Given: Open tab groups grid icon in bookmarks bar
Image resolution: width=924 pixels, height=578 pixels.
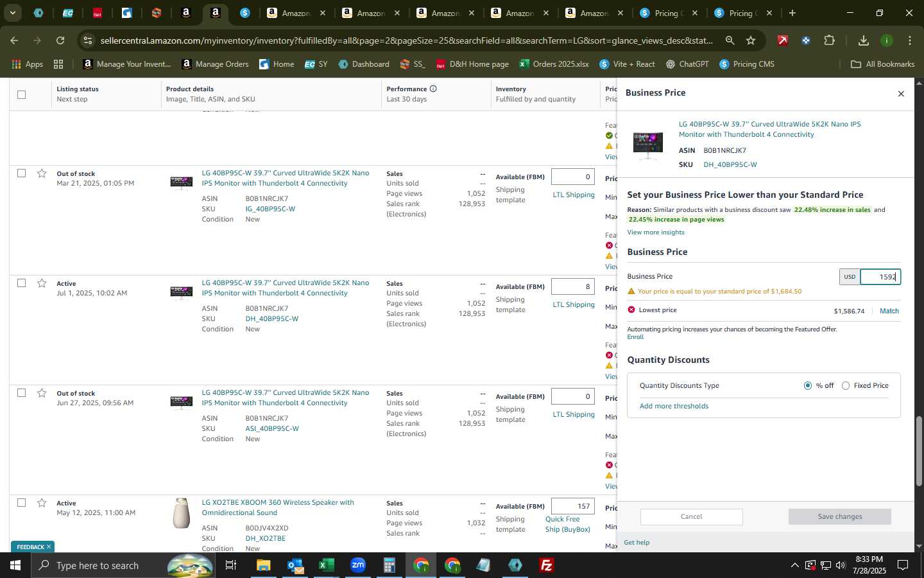Looking at the screenshot, I should pos(58,64).
